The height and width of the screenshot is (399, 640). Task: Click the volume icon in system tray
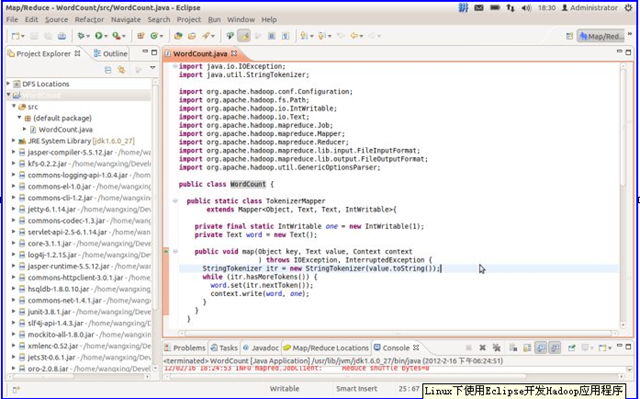pos(526,8)
